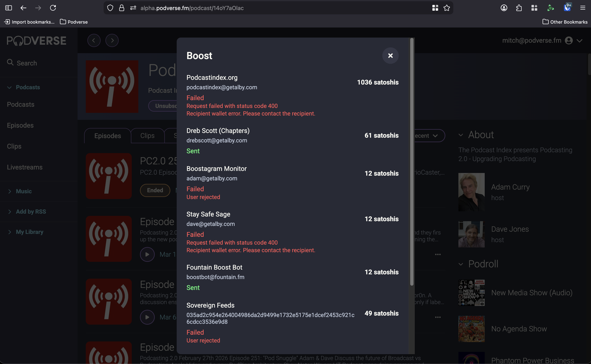Switch to the Clips tab

pyautogui.click(x=147, y=136)
